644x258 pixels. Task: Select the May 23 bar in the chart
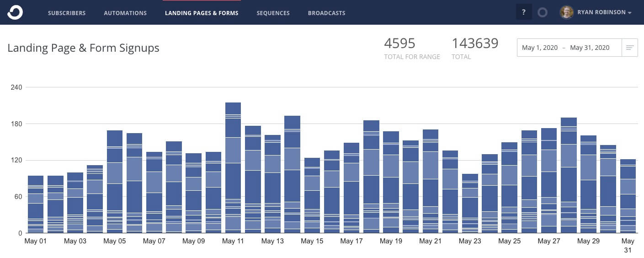coord(470,204)
